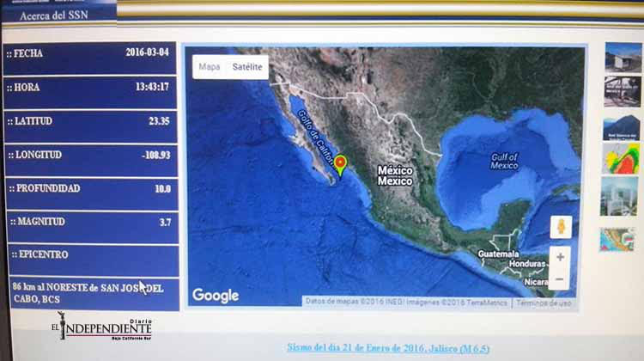Image resolution: width=644 pixels, height=361 pixels.
Task: Zoom out with the minus button
Action: point(559,279)
